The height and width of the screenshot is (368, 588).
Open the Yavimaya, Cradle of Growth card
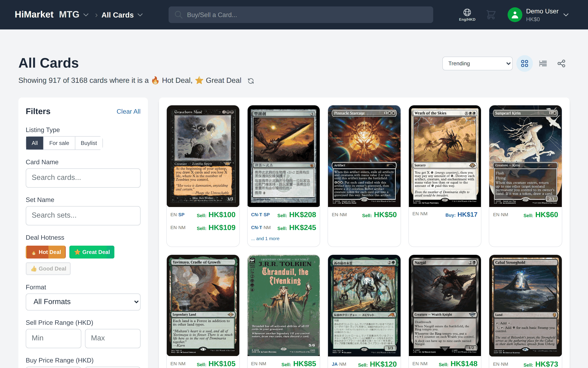[x=203, y=305]
